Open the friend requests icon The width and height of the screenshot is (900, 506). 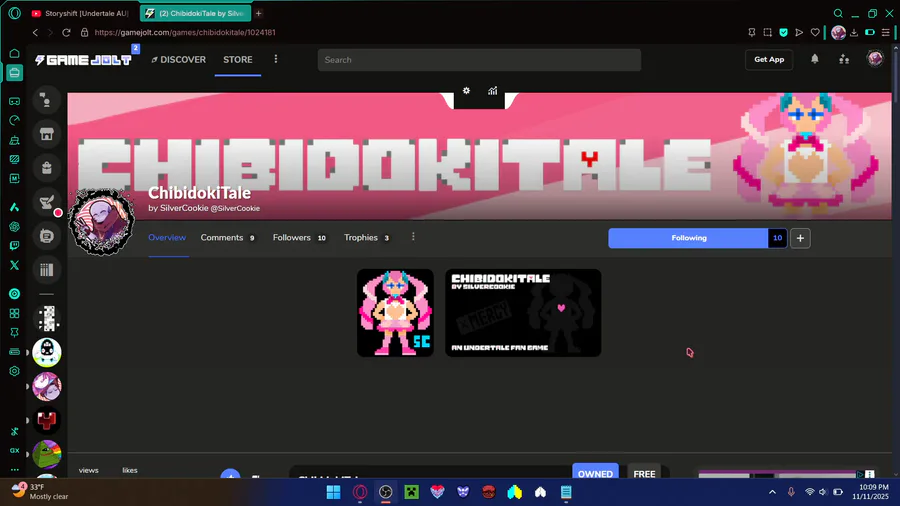tap(844, 59)
